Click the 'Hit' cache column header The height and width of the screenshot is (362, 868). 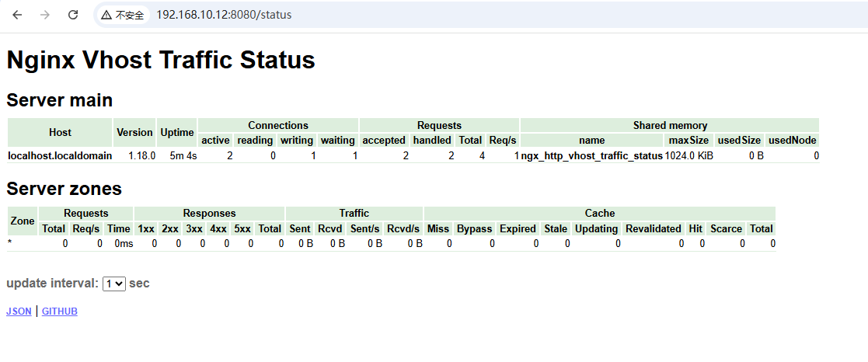[695, 228]
